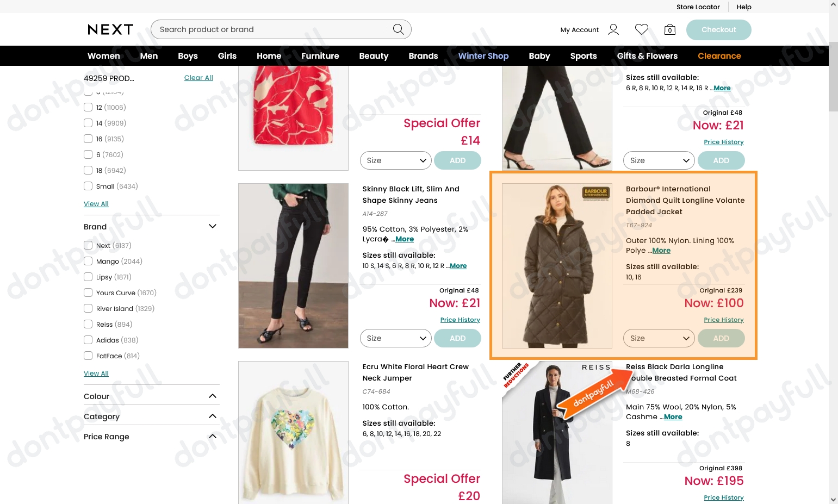Image resolution: width=838 pixels, height=504 pixels.
Task: Open the Brands menu
Action: [x=423, y=56]
